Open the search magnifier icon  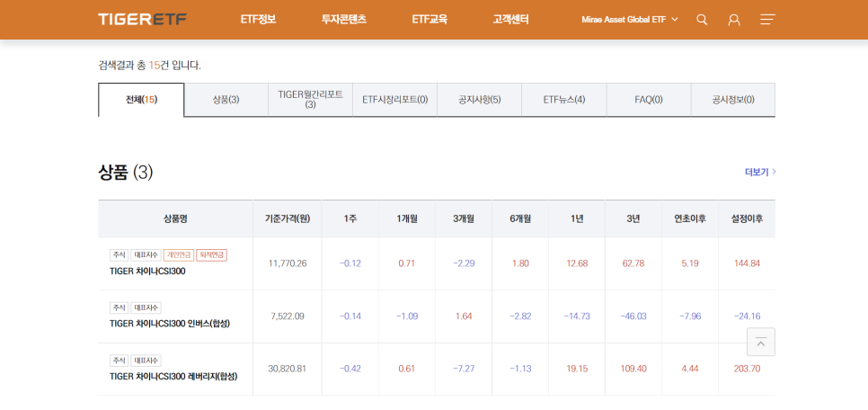702,20
